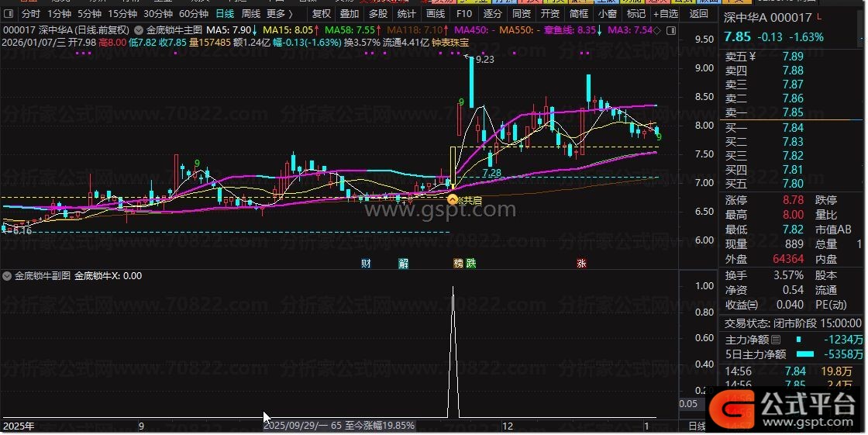Add stock via +自选 button
This screenshot has width=868, height=435.
pyautogui.click(x=665, y=14)
